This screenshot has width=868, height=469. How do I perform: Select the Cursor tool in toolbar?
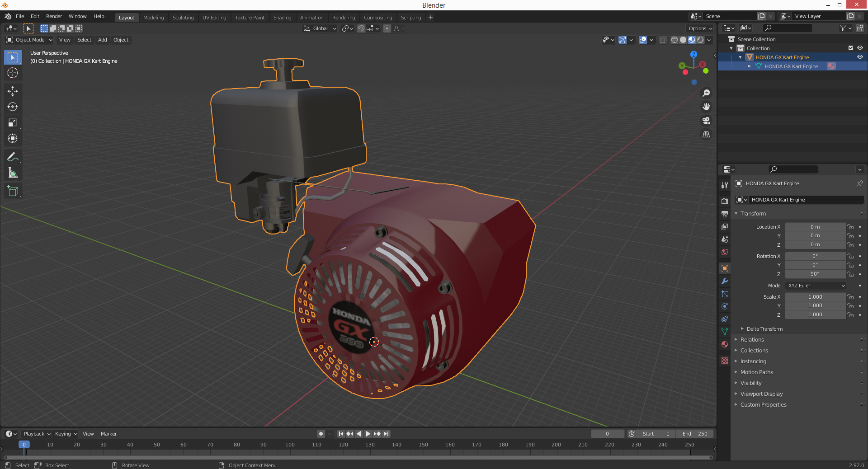point(13,73)
